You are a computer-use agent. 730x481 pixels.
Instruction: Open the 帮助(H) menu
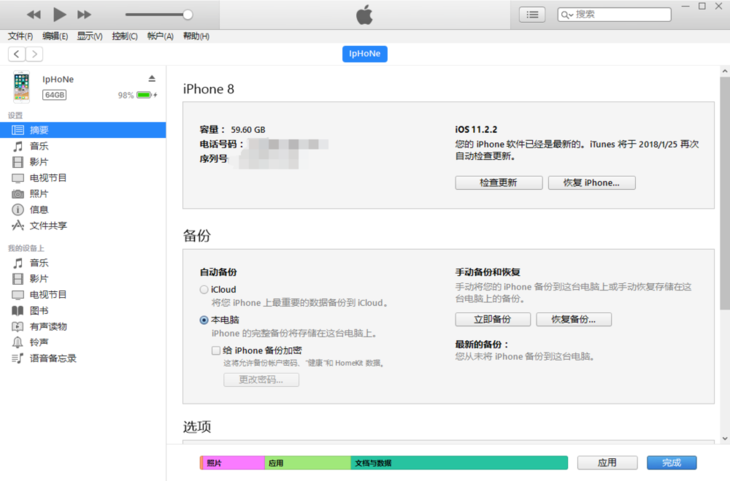196,36
